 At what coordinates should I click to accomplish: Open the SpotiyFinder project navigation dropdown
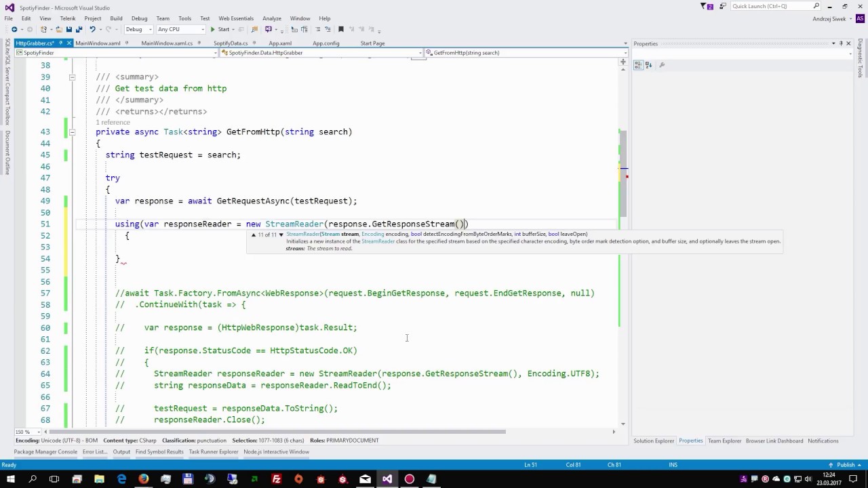point(115,53)
